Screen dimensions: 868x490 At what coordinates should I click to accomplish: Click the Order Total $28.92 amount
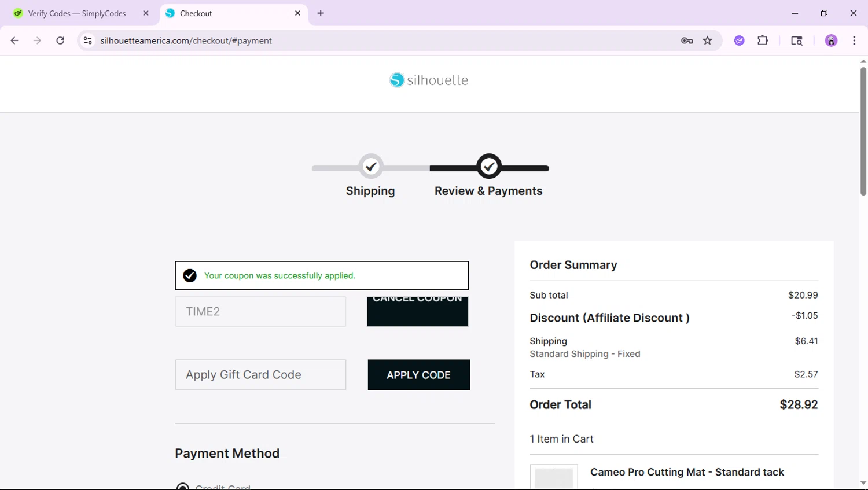[799, 404]
